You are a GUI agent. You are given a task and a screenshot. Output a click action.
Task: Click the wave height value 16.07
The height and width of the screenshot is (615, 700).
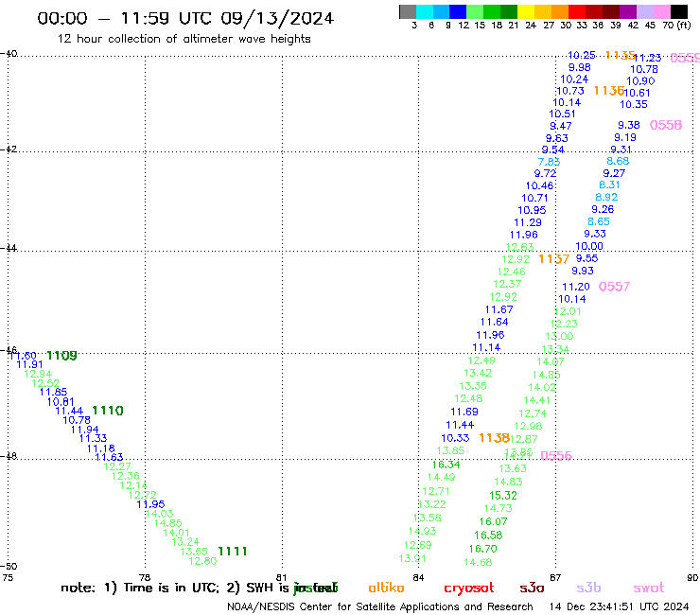point(493,521)
